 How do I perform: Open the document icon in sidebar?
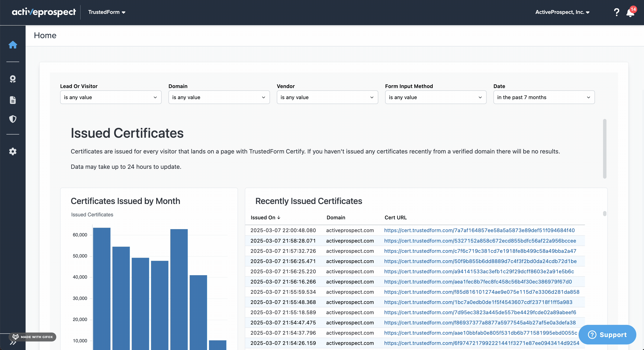[13, 100]
